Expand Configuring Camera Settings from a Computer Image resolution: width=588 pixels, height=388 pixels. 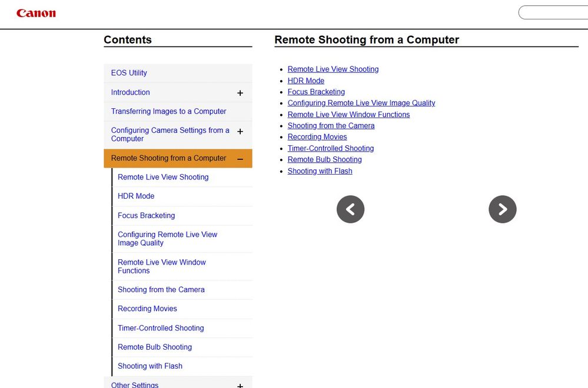coord(240,132)
